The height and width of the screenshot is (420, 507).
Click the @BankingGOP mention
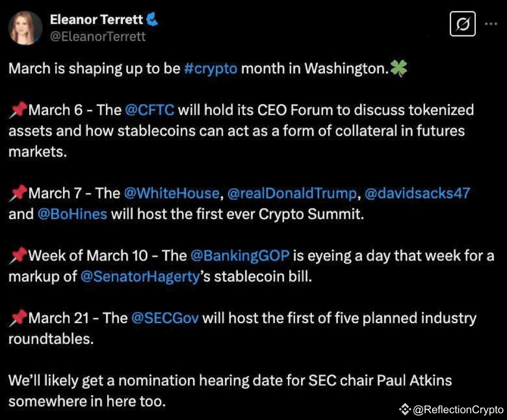[x=240, y=256]
